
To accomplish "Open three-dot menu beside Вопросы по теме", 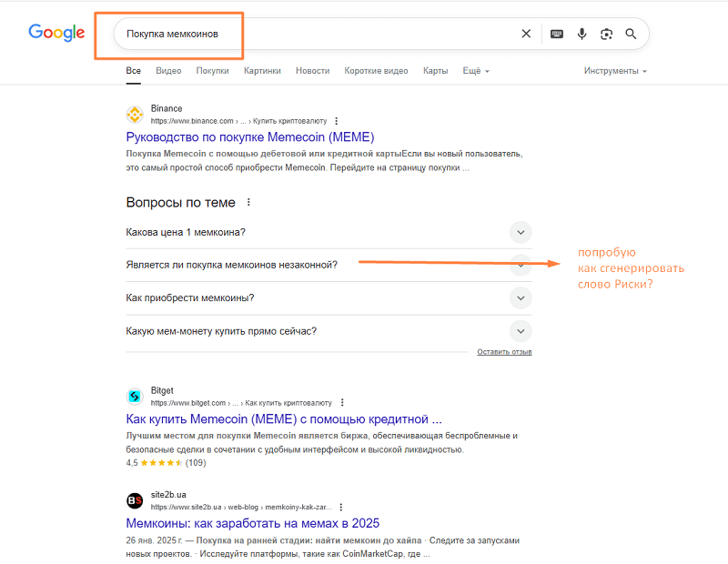I will 248,202.
